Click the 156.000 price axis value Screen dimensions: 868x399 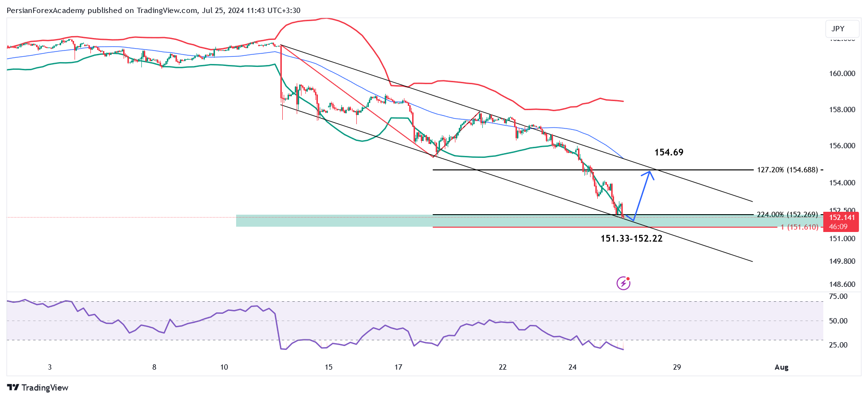842,146
